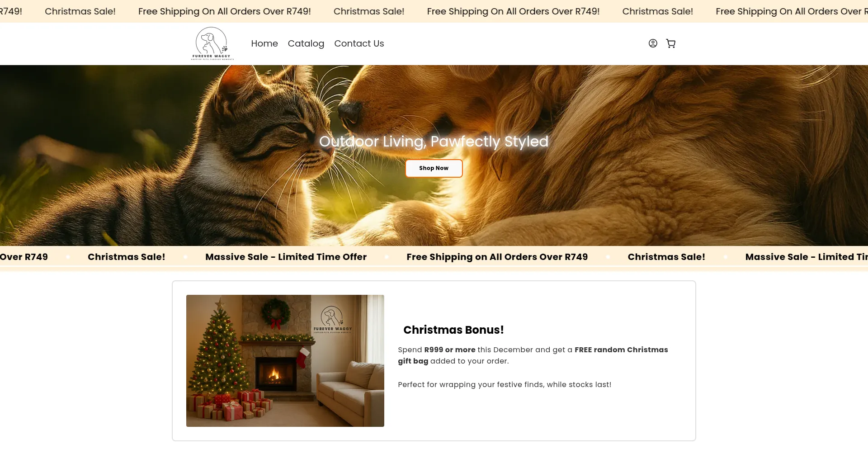
Task: Click the Christmas Bonus! heading
Action: [453, 330]
